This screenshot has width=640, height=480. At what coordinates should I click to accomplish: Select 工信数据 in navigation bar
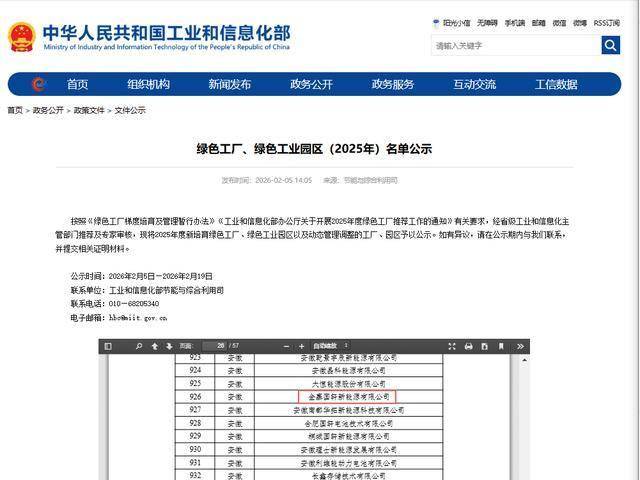tap(556, 84)
